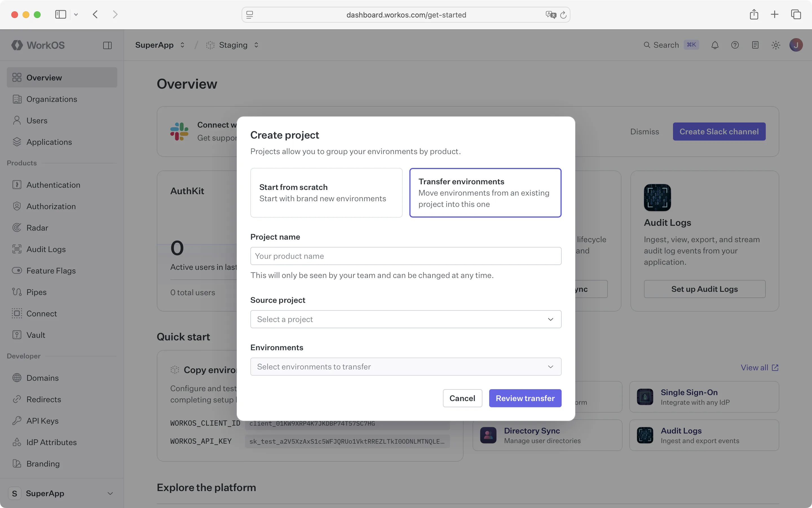Open the Source project dropdown
812x508 pixels.
(406, 319)
